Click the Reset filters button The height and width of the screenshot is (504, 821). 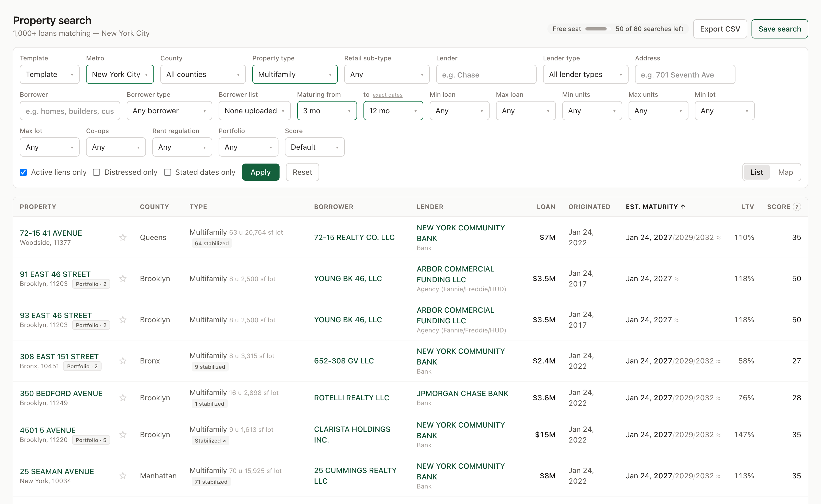click(302, 172)
